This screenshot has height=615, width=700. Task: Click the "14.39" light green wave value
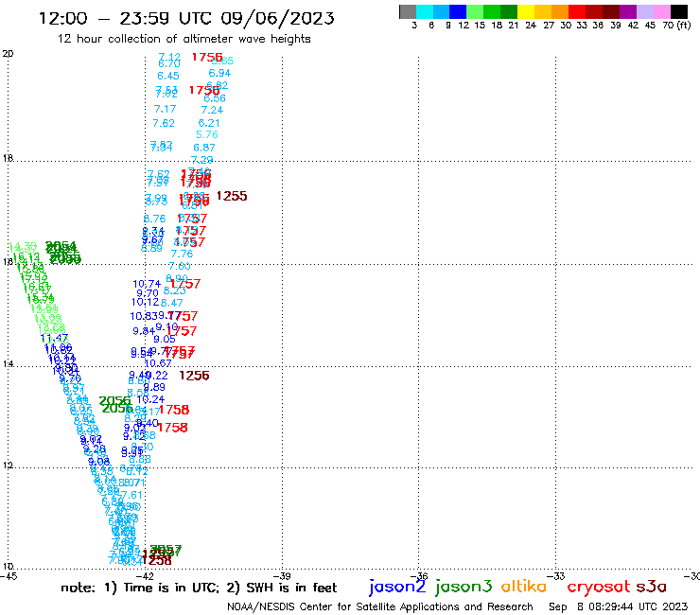coord(23,247)
